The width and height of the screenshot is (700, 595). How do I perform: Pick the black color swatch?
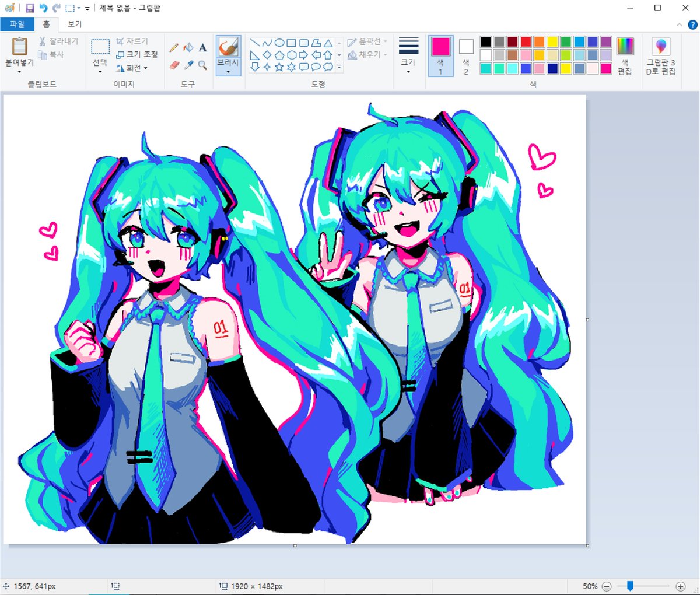(x=486, y=41)
